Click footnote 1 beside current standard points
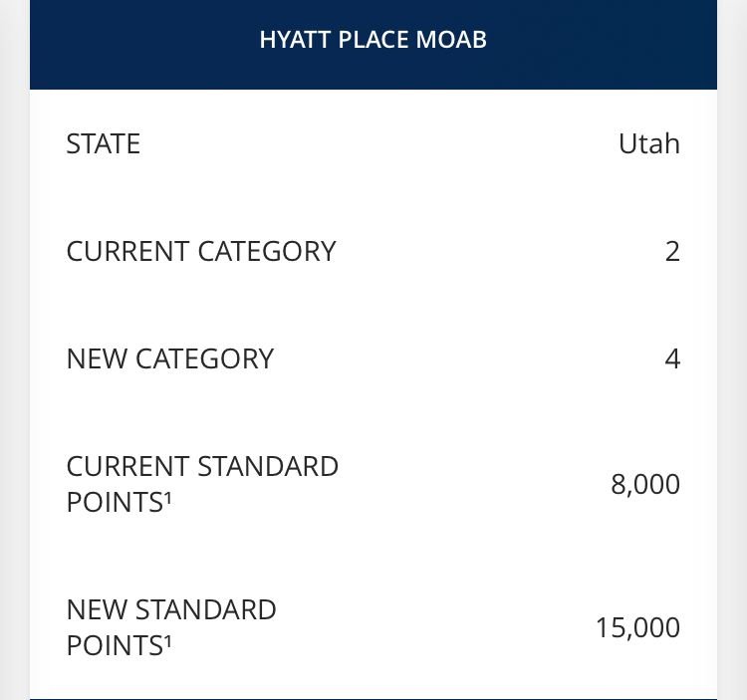 pyautogui.click(x=167, y=498)
